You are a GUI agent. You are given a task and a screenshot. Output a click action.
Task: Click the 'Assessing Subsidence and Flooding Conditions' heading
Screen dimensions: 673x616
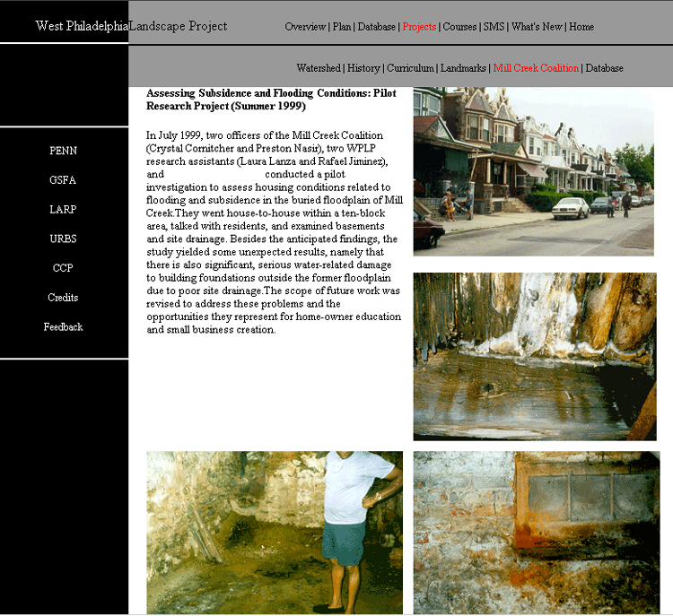(271, 100)
